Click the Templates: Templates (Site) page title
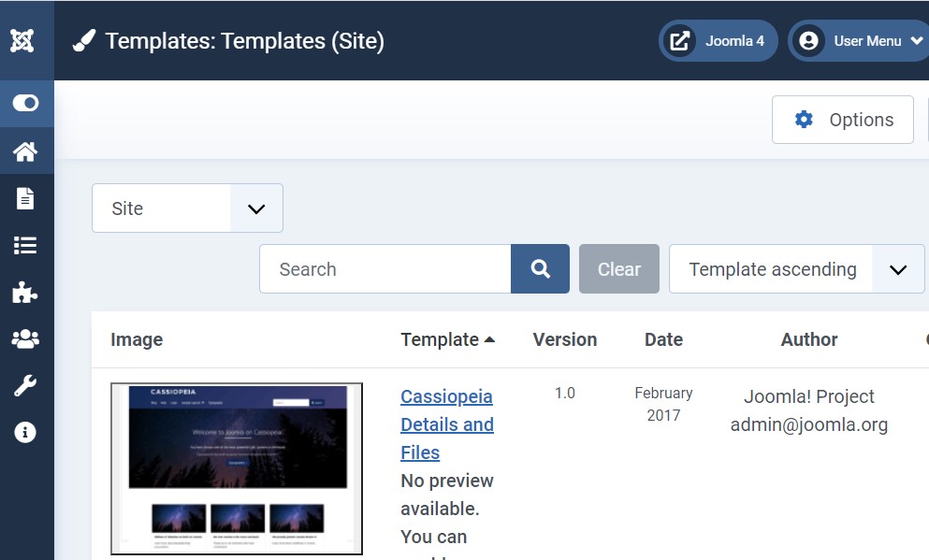 [x=245, y=41]
